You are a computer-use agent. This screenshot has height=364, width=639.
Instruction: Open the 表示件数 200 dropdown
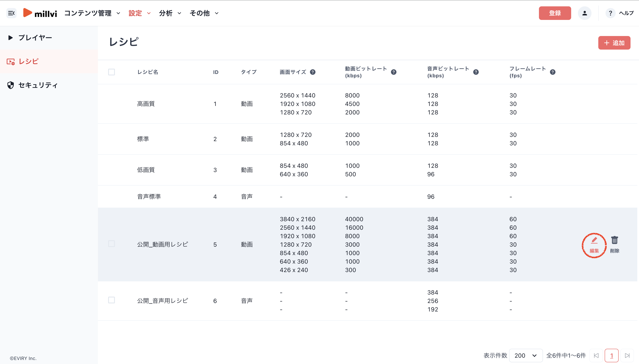coord(526,356)
